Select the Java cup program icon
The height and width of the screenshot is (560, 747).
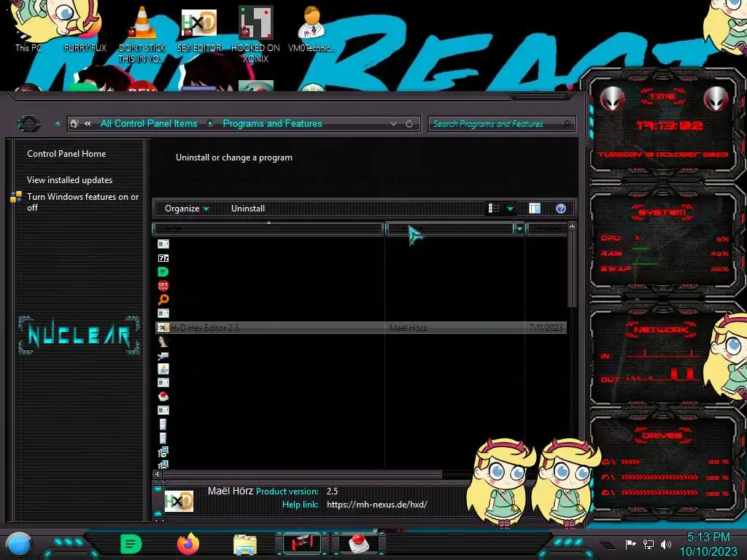tap(163, 369)
